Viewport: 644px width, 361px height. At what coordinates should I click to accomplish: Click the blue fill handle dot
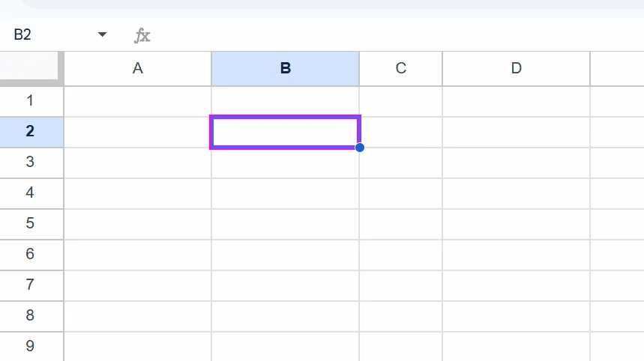click(x=360, y=148)
